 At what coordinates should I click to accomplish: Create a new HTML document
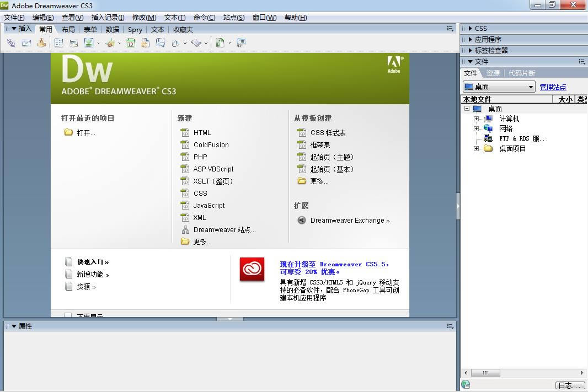pos(202,132)
